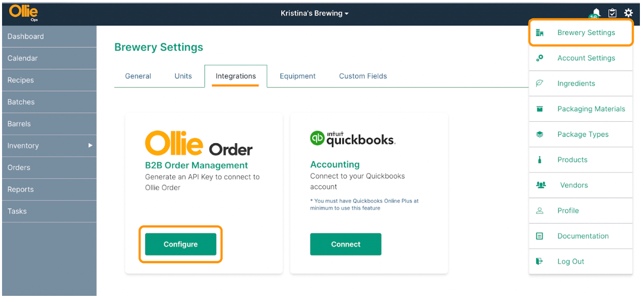Click the Ollie Ops logo
This screenshot has width=644, height=302.
click(x=22, y=12)
